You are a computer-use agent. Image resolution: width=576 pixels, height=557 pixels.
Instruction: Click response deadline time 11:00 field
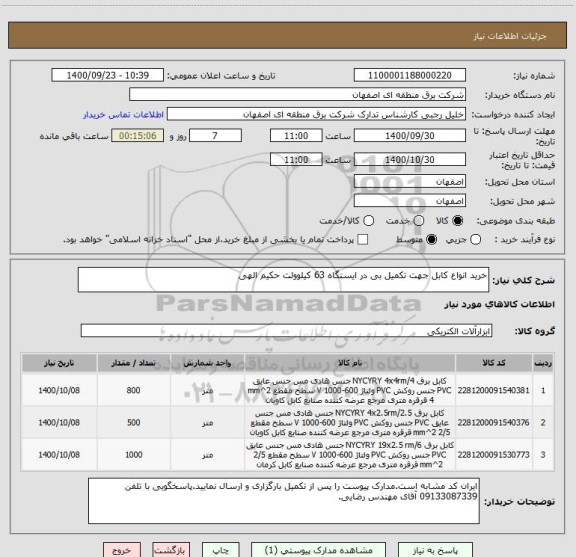[296, 136]
